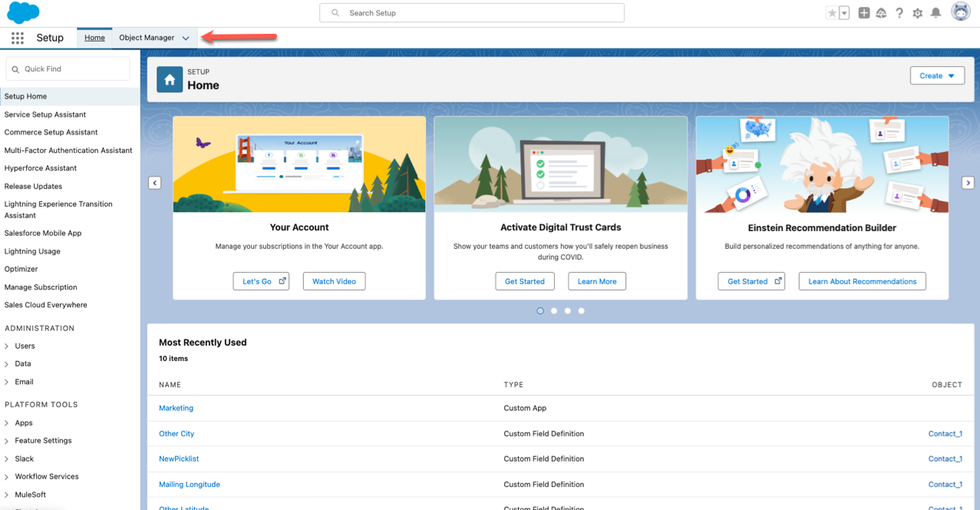Open the Setup gear icon
Screen dimensions: 980x510
(x=917, y=13)
